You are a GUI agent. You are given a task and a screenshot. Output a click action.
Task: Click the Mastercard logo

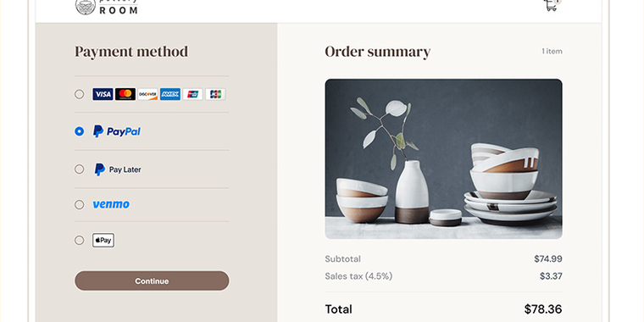click(125, 94)
